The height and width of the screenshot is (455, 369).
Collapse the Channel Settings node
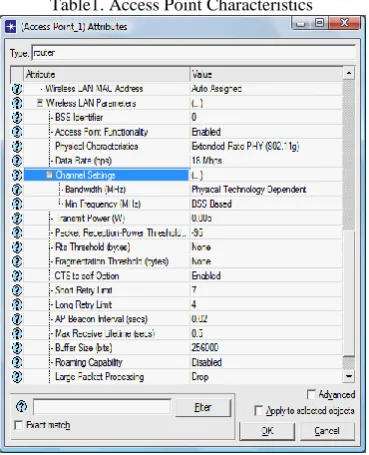click(49, 175)
